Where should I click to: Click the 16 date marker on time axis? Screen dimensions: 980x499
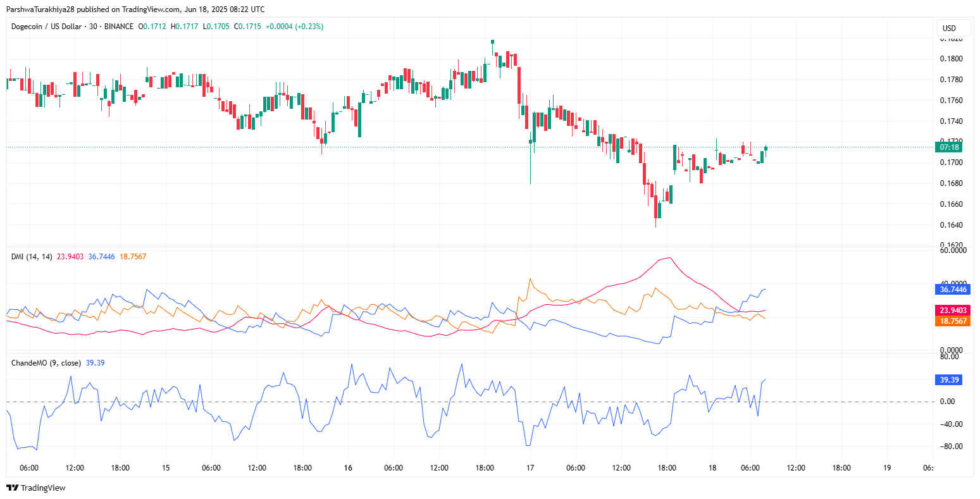pyautogui.click(x=347, y=468)
